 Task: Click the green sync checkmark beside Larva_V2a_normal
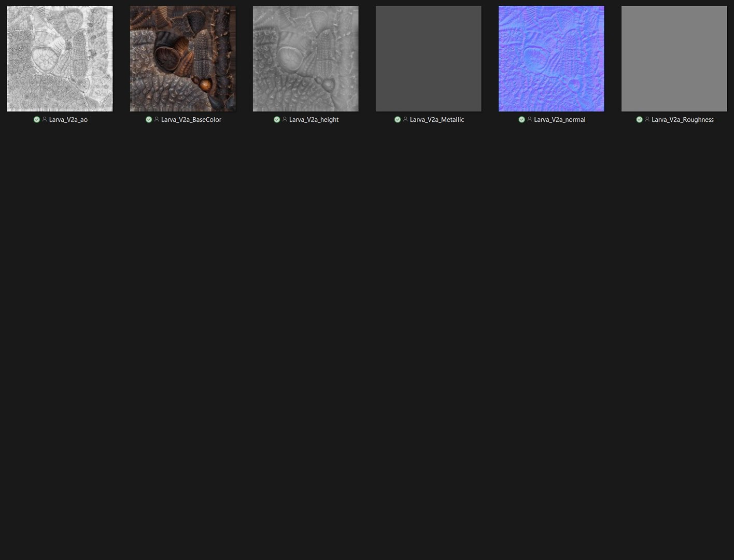tap(521, 119)
